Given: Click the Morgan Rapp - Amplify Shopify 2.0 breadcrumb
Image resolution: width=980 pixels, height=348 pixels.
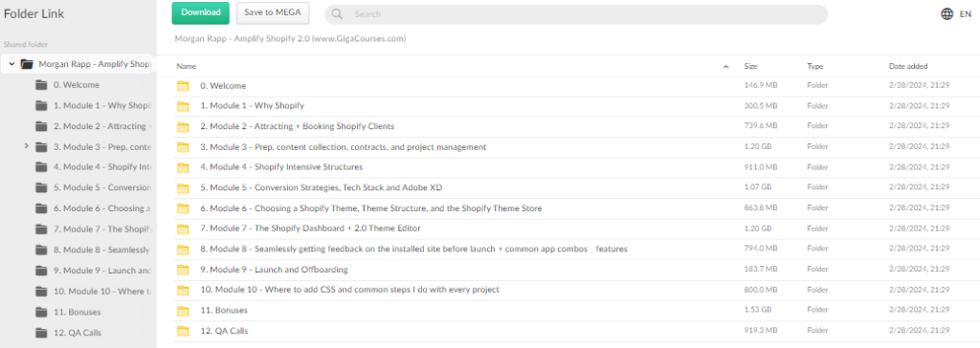Looking at the screenshot, I should pyautogui.click(x=291, y=39).
